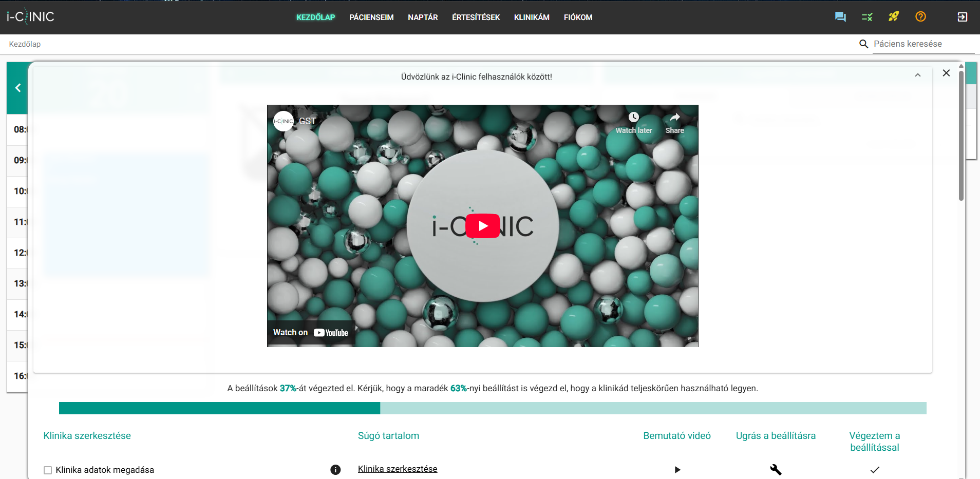Click Watch on YouTube button
The height and width of the screenshot is (479, 980).
(311, 333)
